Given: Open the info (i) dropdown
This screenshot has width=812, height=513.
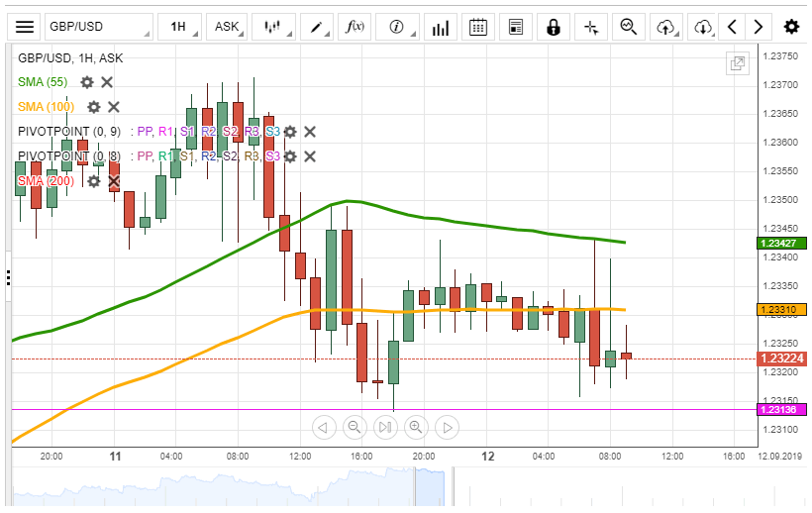Looking at the screenshot, I should pos(397,27).
